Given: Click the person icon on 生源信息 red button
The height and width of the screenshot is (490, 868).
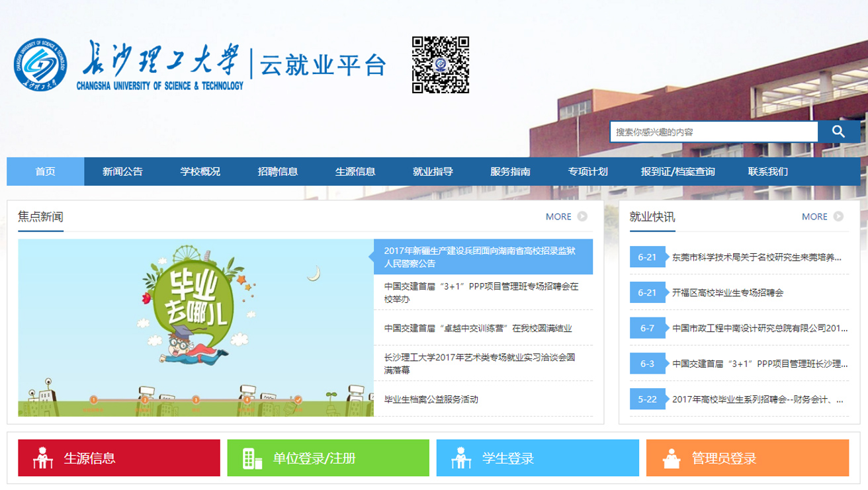Looking at the screenshot, I should point(43,456).
